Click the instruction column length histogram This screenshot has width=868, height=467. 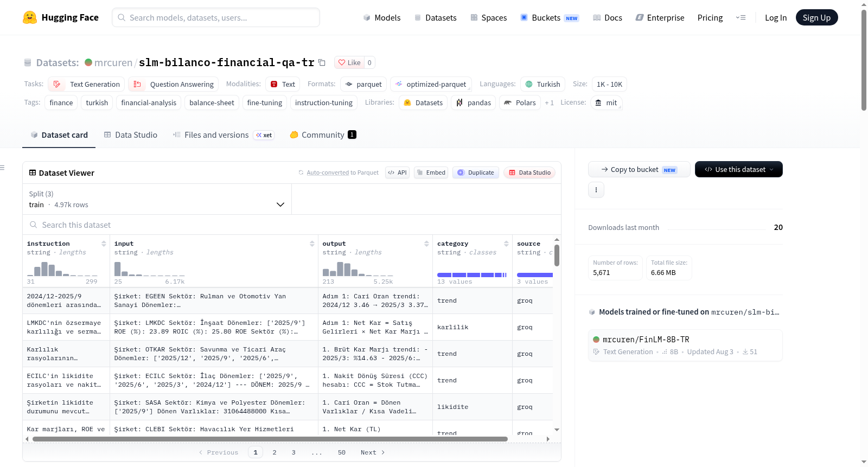click(62, 268)
